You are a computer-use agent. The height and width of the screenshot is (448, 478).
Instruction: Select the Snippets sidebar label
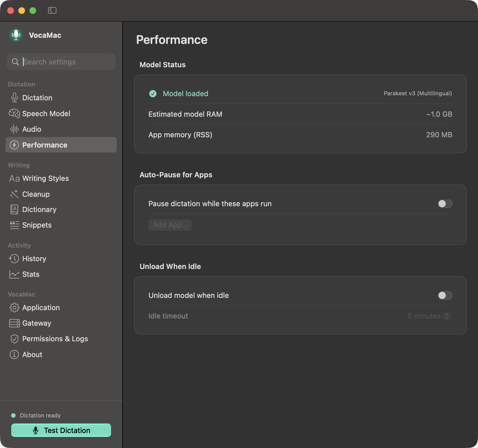click(x=37, y=225)
